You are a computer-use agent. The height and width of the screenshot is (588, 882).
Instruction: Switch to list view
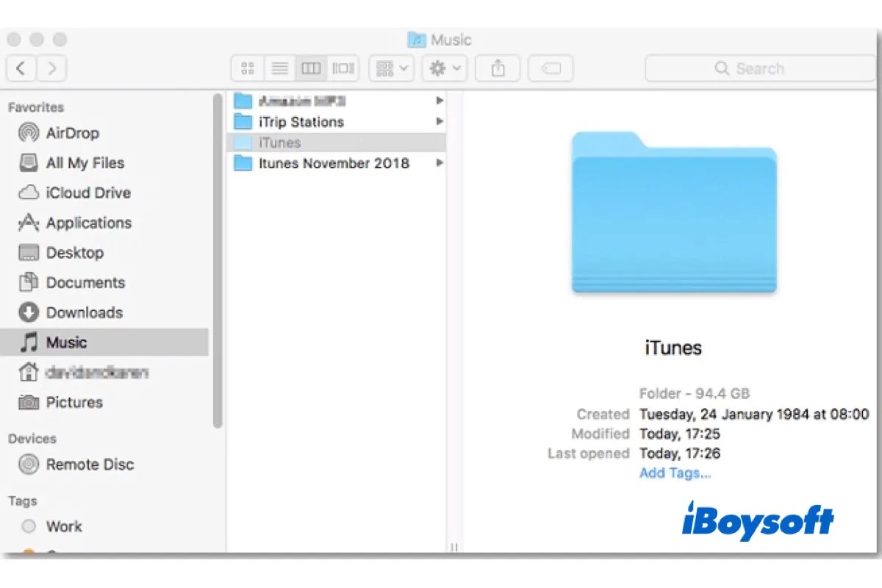coord(279,68)
